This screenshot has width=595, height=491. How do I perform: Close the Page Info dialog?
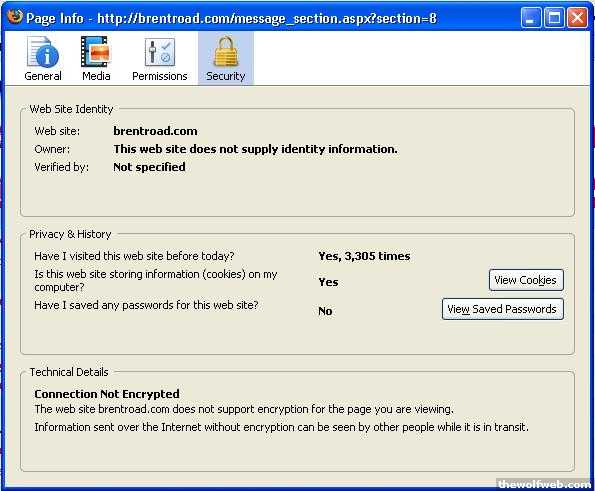point(577,17)
